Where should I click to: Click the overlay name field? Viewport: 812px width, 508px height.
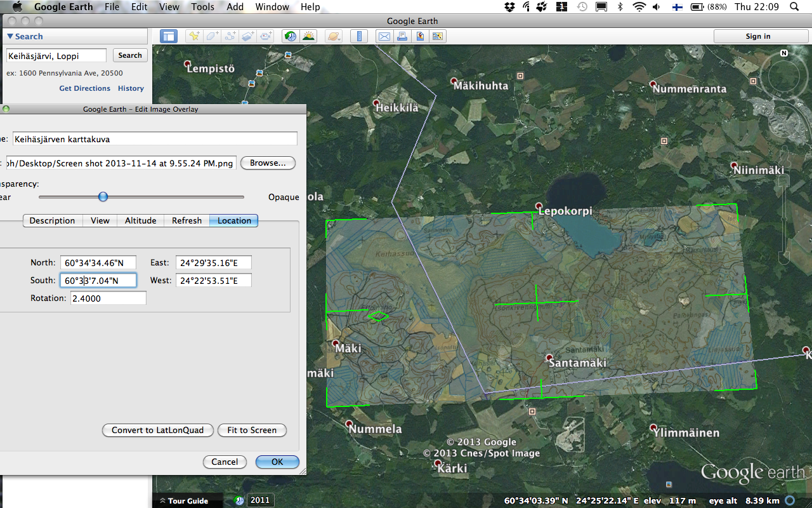coord(155,138)
